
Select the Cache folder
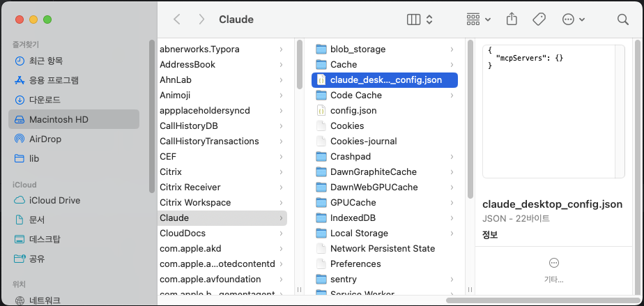point(385,65)
